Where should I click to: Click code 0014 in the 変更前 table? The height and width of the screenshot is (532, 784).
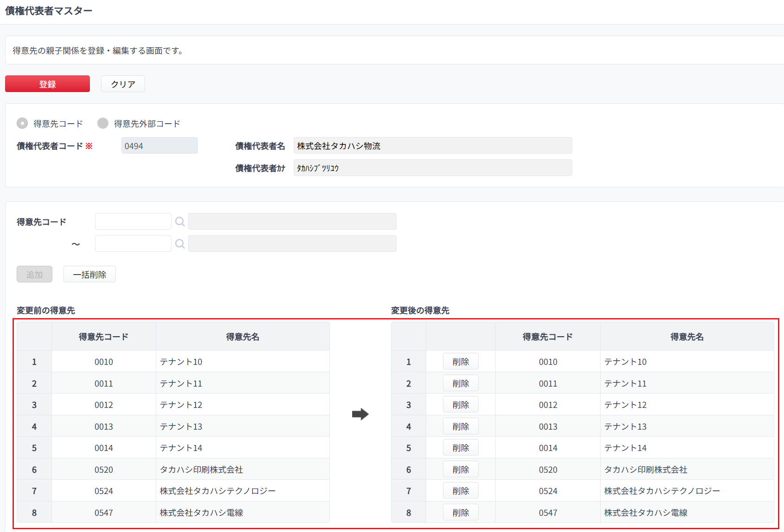click(104, 448)
